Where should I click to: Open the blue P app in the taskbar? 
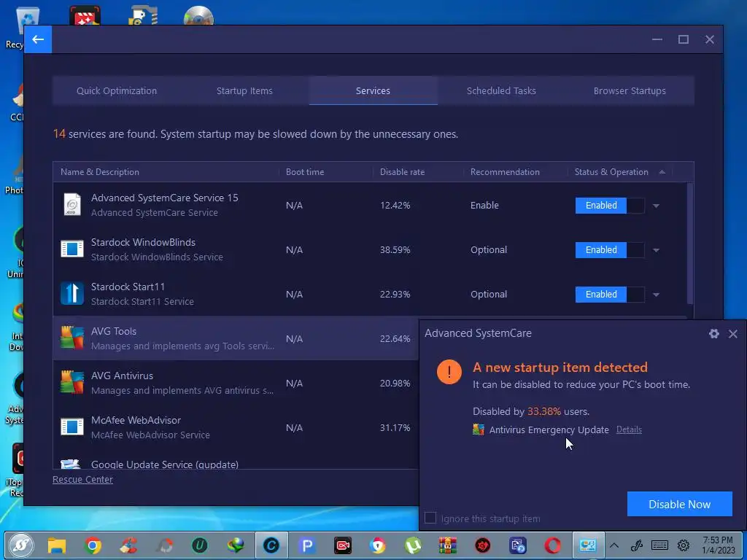pos(307,545)
